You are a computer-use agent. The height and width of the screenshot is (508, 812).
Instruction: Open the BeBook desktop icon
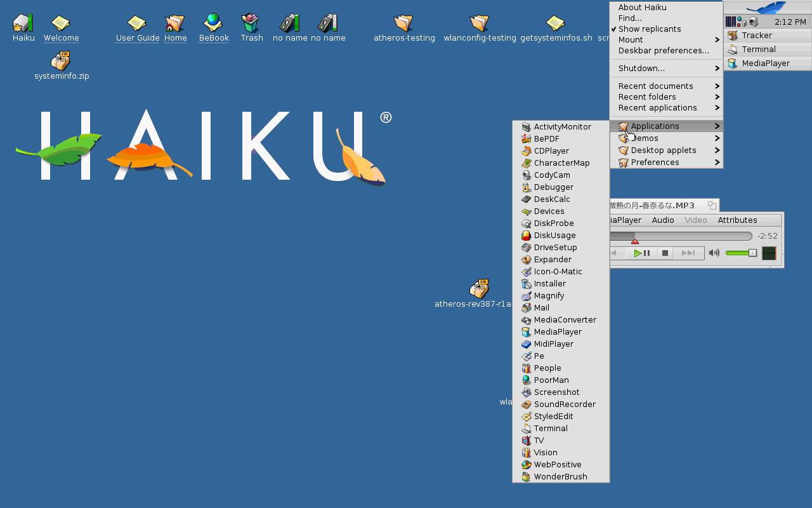tap(213, 24)
